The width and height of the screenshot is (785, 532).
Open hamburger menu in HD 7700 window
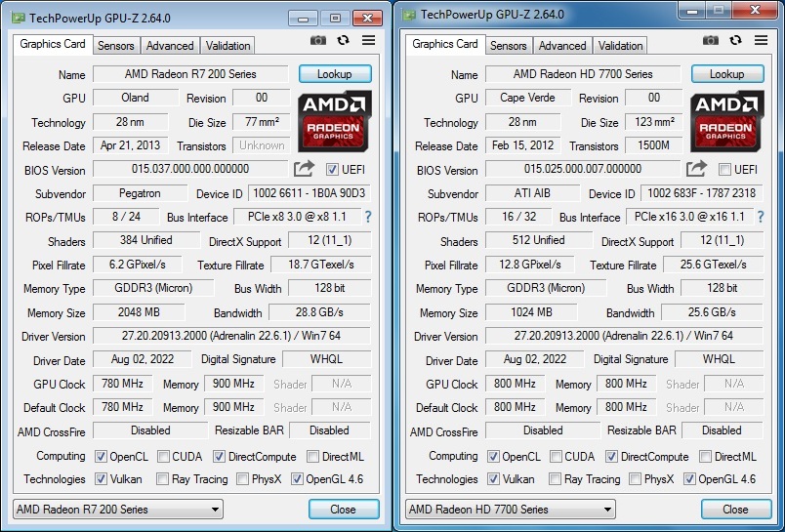(761, 40)
